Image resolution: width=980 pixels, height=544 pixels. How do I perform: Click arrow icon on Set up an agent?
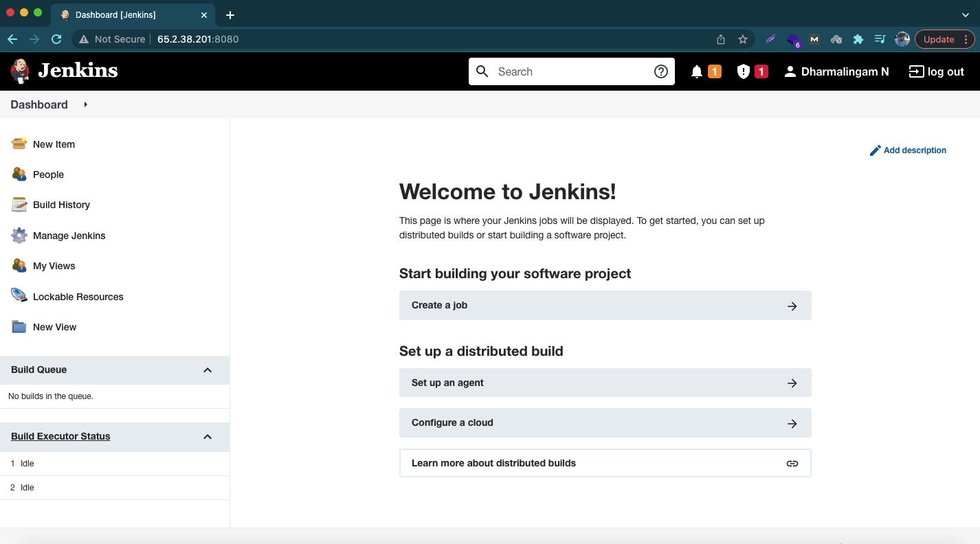click(792, 383)
